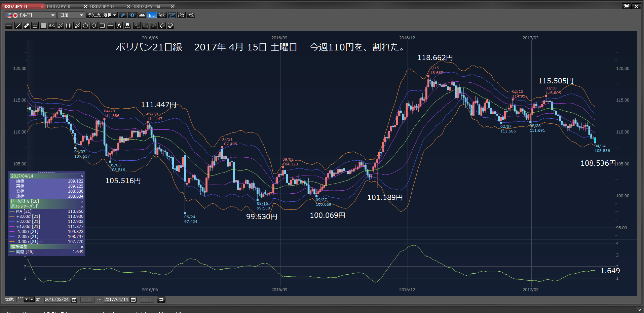Close the 標準偏差 indicator section
This screenshot has width=644, height=313.
(x=82, y=247)
